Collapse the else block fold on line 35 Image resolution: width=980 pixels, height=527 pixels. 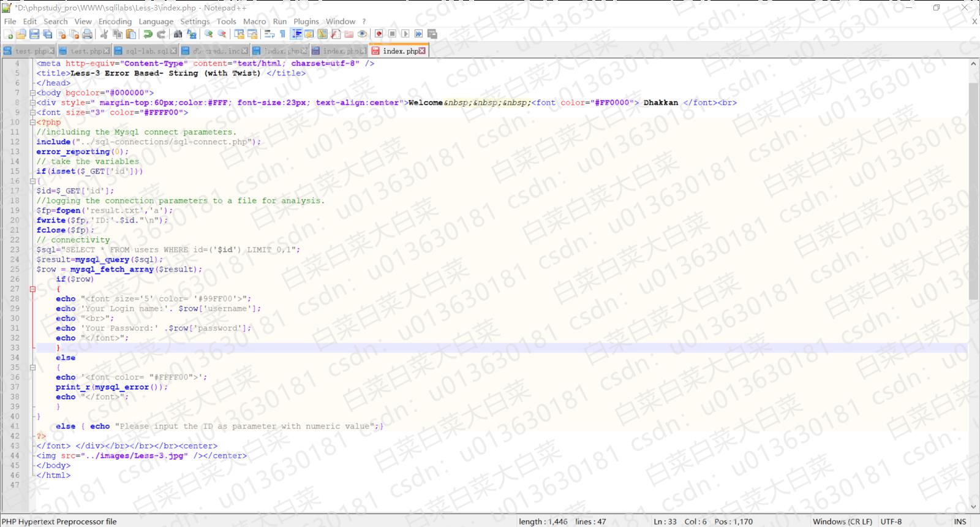pyautogui.click(x=32, y=367)
